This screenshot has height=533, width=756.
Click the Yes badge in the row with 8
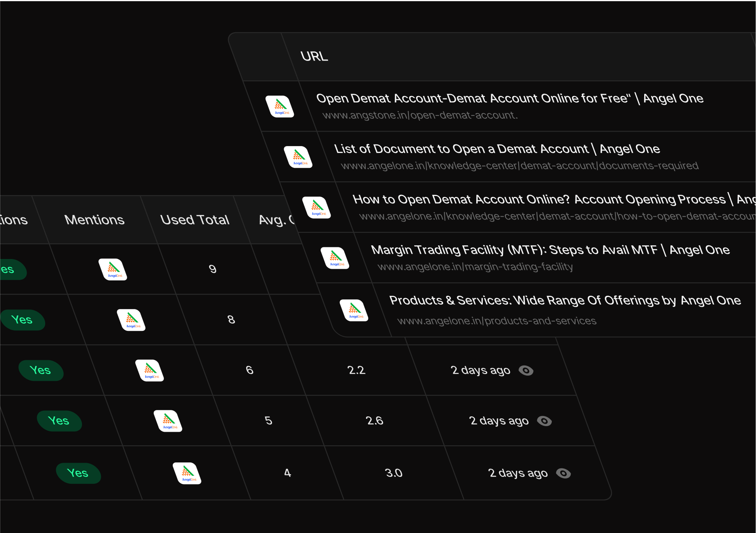pyautogui.click(x=22, y=320)
